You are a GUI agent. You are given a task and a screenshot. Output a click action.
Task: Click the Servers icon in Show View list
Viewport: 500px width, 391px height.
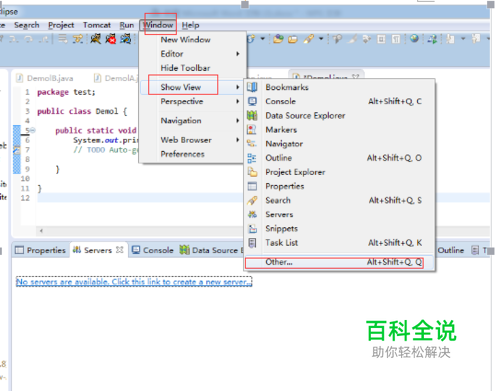252,214
